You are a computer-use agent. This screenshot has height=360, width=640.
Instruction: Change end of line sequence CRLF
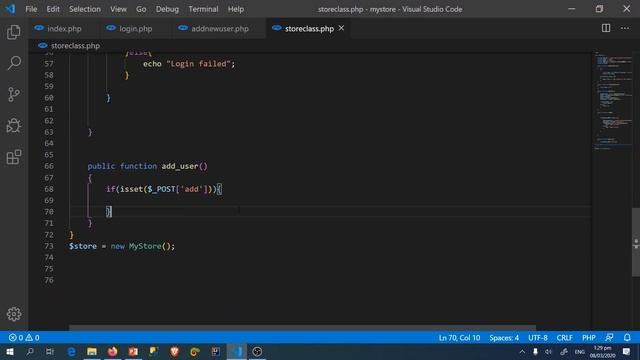564,338
